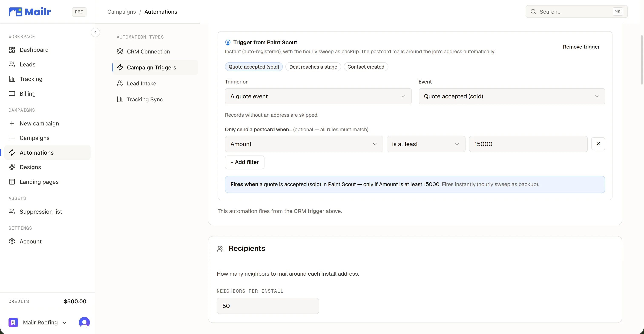The image size is (644, 334).
Task: Click the Recipients section heading
Action: 247,249
